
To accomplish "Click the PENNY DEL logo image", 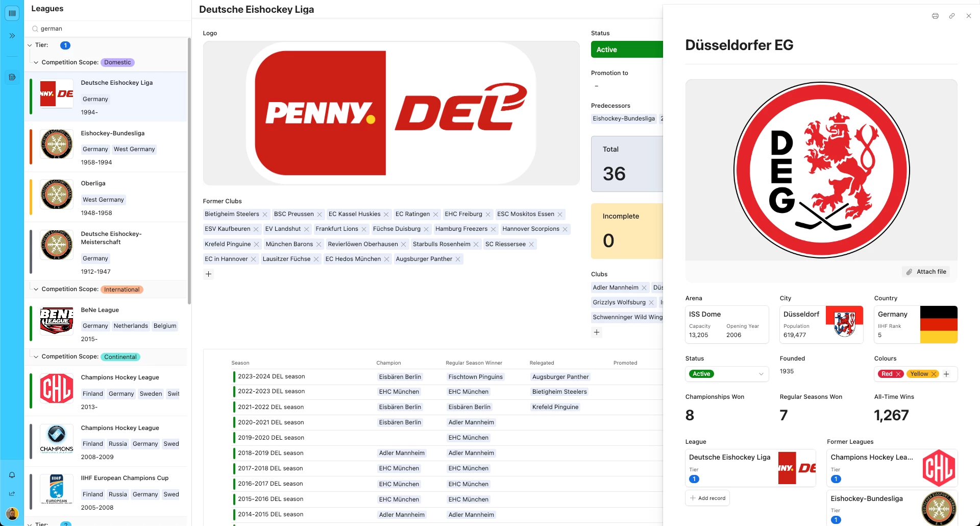I will pos(391,113).
